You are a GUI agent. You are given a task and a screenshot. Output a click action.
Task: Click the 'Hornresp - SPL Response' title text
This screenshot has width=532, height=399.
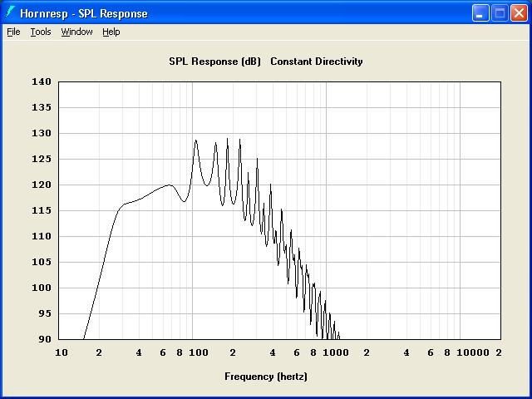point(84,13)
